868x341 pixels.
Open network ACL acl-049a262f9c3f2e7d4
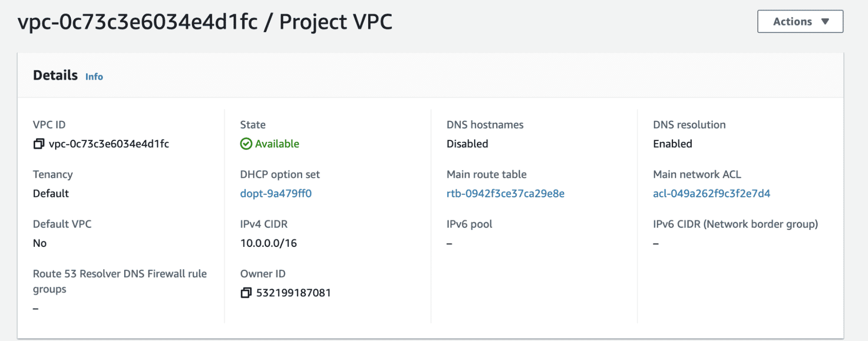tap(711, 193)
